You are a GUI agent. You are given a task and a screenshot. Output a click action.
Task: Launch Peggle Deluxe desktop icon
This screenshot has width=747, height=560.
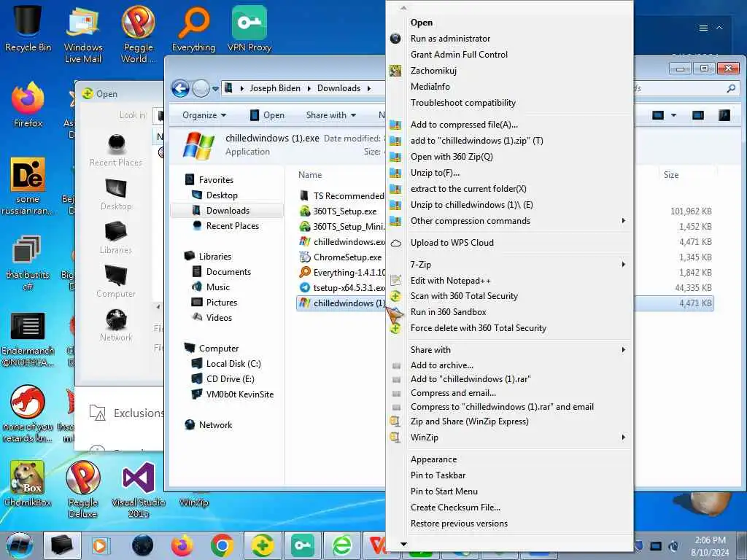83,489
